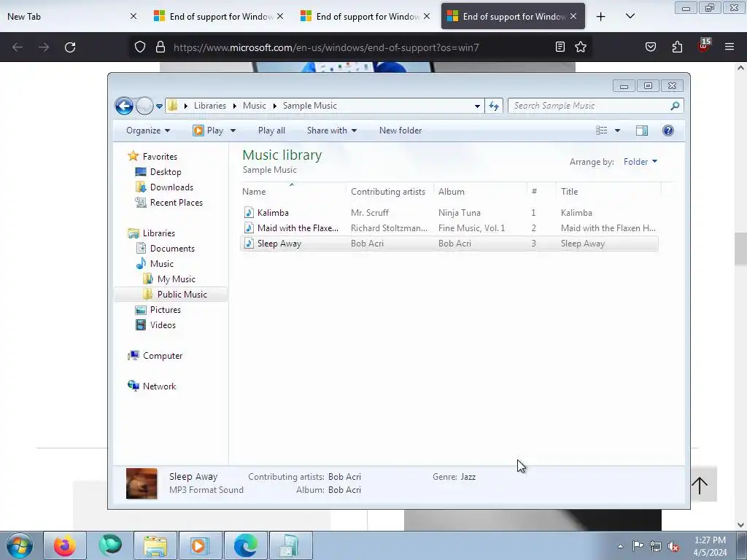Expand the Play dropdown arrow
Viewport: 747px width, 560px height.
(x=233, y=131)
